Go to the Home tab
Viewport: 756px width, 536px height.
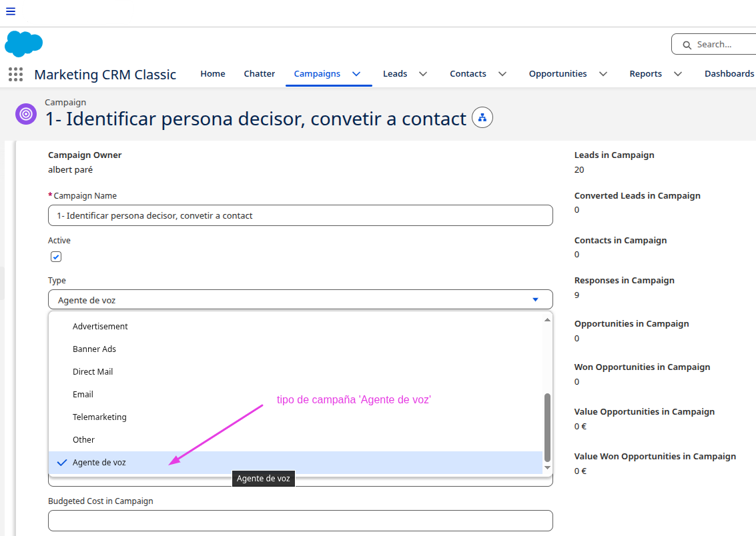213,74
